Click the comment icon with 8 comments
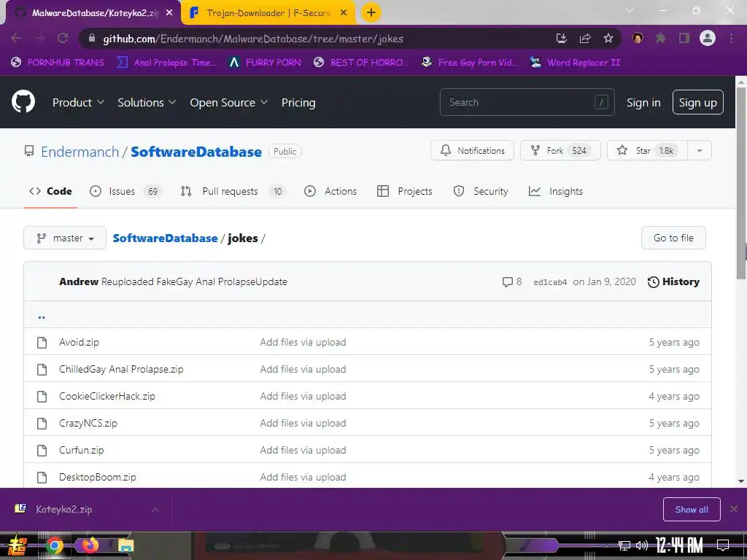This screenshot has width=747, height=560. point(511,282)
